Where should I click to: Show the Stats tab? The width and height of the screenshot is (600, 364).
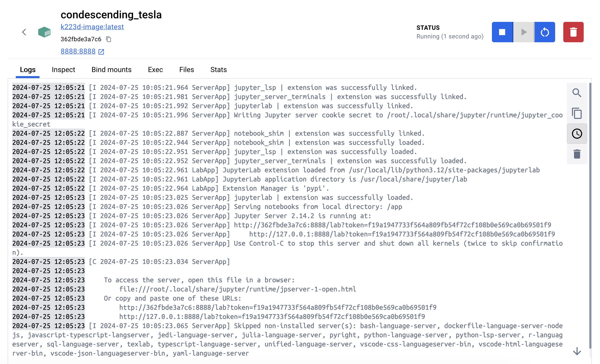[x=218, y=70]
